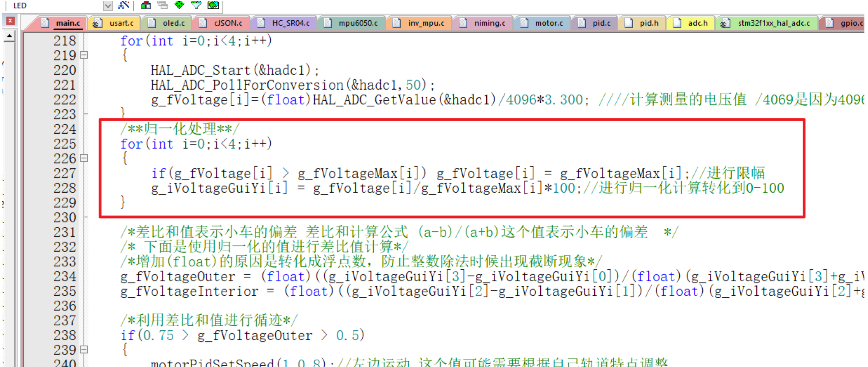Open the oled.c tab
Viewport: 868px width, 367px height.
[167, 23]
